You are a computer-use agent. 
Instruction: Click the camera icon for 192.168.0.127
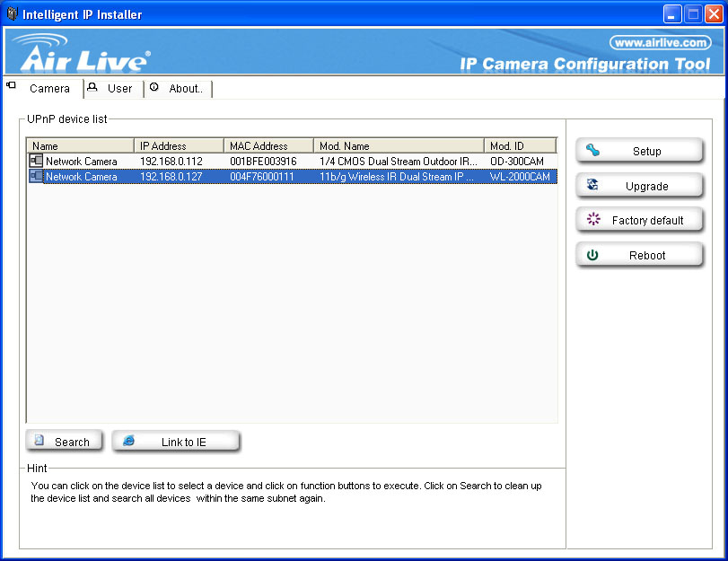coord(36,177)
